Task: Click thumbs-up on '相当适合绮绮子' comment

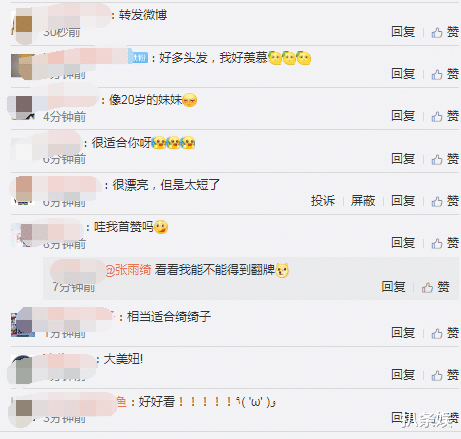Action: (445, 333)
